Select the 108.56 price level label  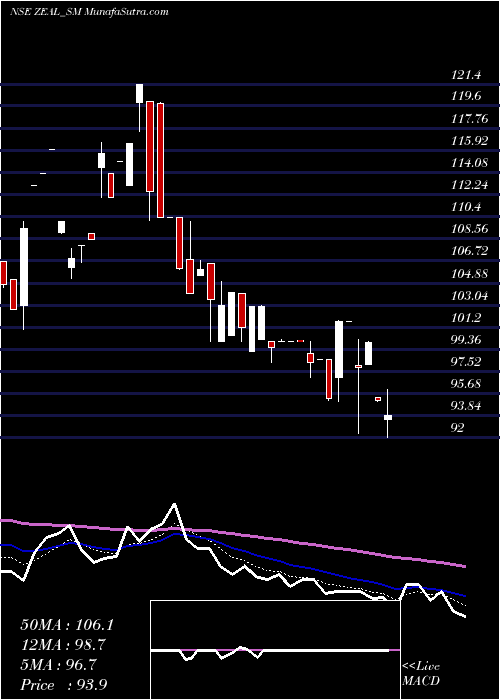[x=469, y=229]
